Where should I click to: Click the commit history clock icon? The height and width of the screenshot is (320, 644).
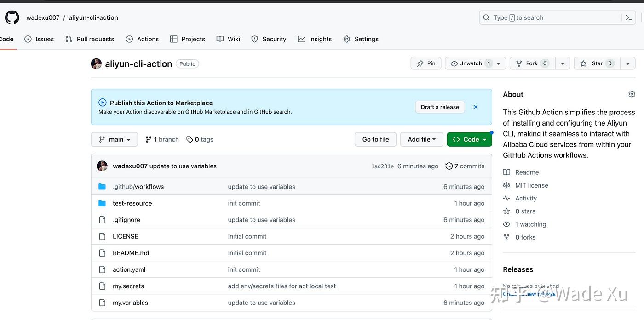[449, 166]
